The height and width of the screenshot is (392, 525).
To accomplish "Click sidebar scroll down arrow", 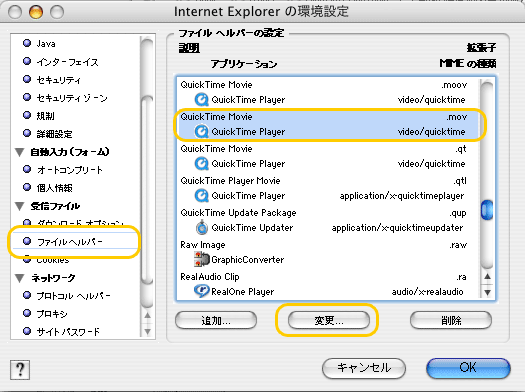I will [147, 331].
